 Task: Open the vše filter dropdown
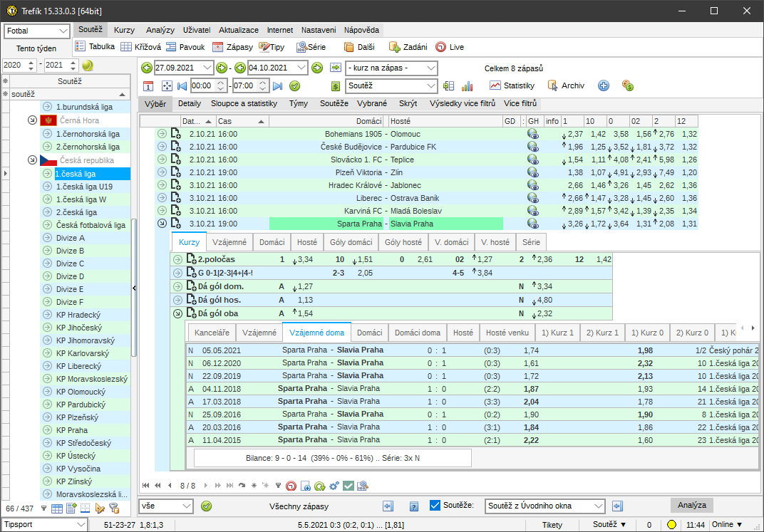(165, 506)
